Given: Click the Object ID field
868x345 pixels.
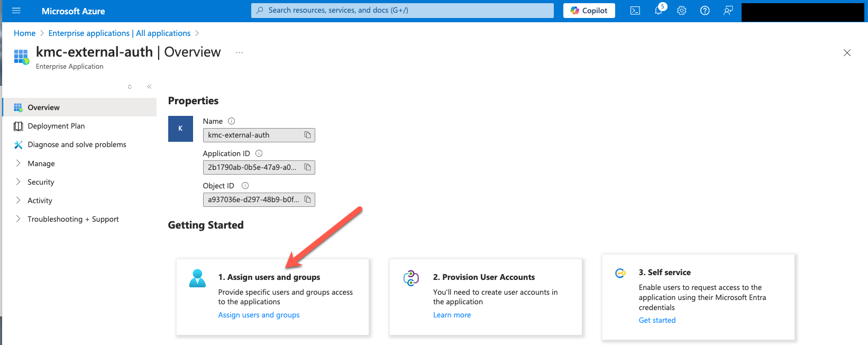Looking at the screenshot, I should point(259,199).
